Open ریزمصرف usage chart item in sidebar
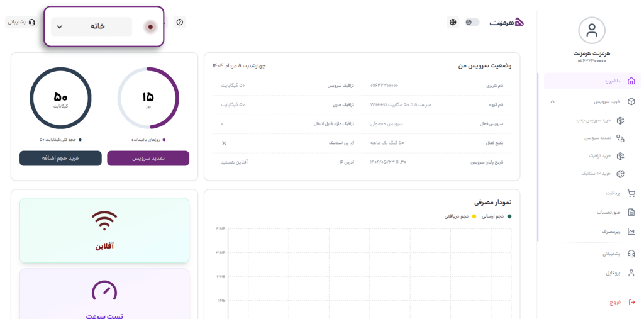The width and height of the screenshot is (644, 319). tap(618, 232)
